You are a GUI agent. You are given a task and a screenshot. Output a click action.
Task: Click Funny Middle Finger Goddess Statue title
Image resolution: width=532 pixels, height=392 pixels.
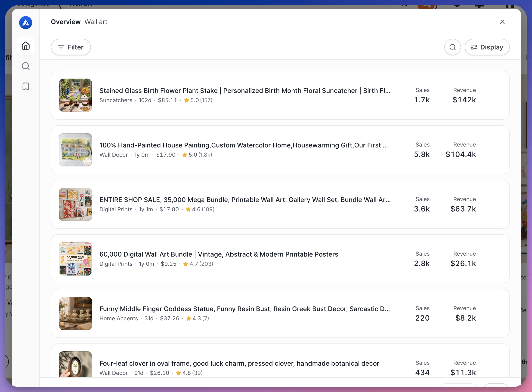point(244,309)
